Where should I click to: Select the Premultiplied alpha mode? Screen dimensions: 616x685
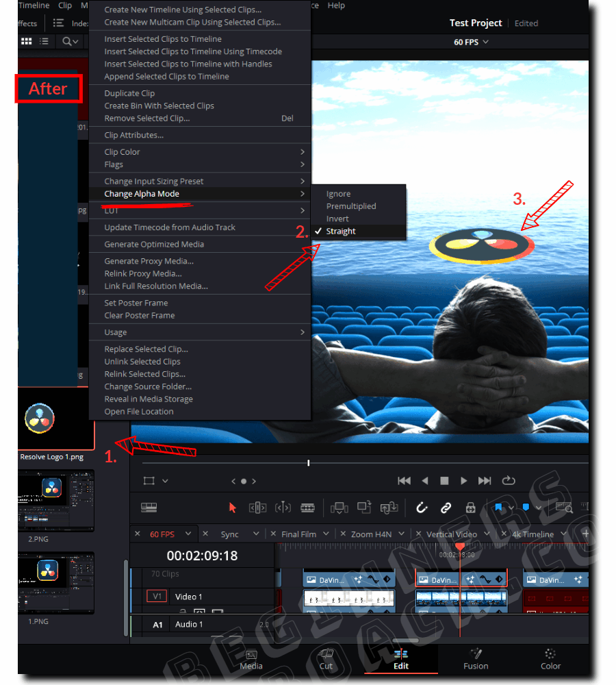click(350, 206)
